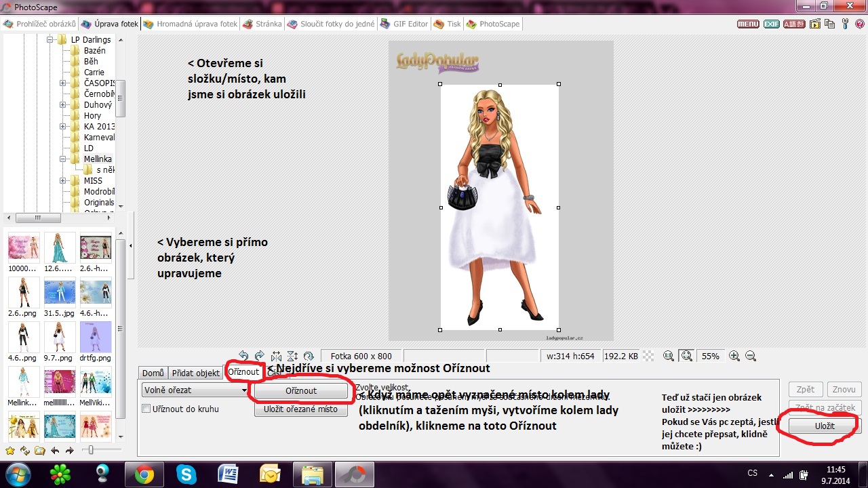Click the thumbnail size slider handle

[92, 451]
